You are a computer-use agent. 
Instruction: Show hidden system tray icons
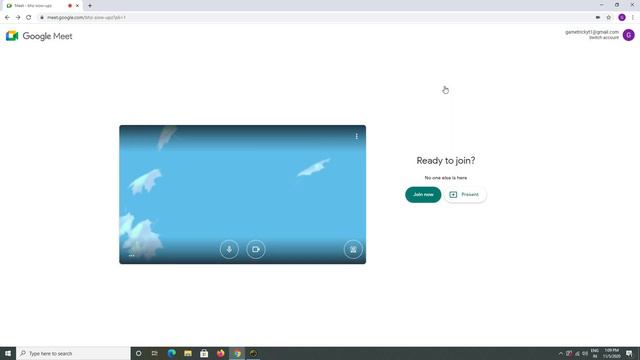coord(560,353)
